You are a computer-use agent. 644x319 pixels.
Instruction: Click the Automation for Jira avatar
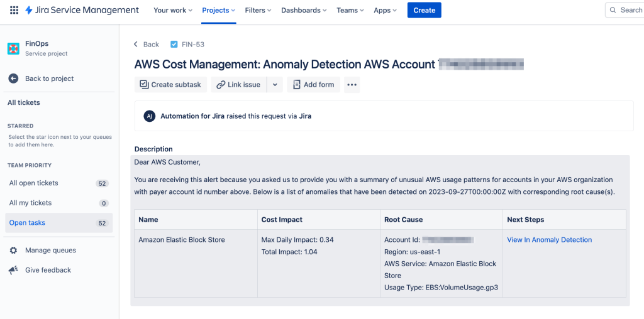pos(149,116)
